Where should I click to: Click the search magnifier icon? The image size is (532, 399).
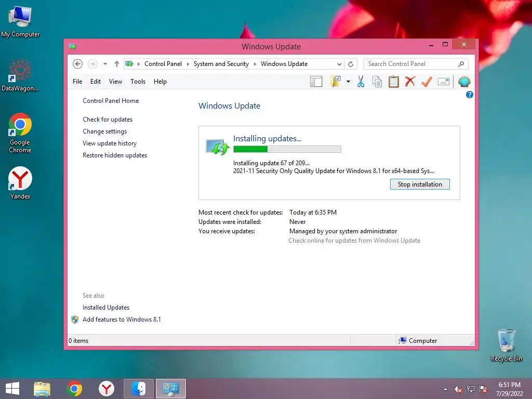pos(461,64)
